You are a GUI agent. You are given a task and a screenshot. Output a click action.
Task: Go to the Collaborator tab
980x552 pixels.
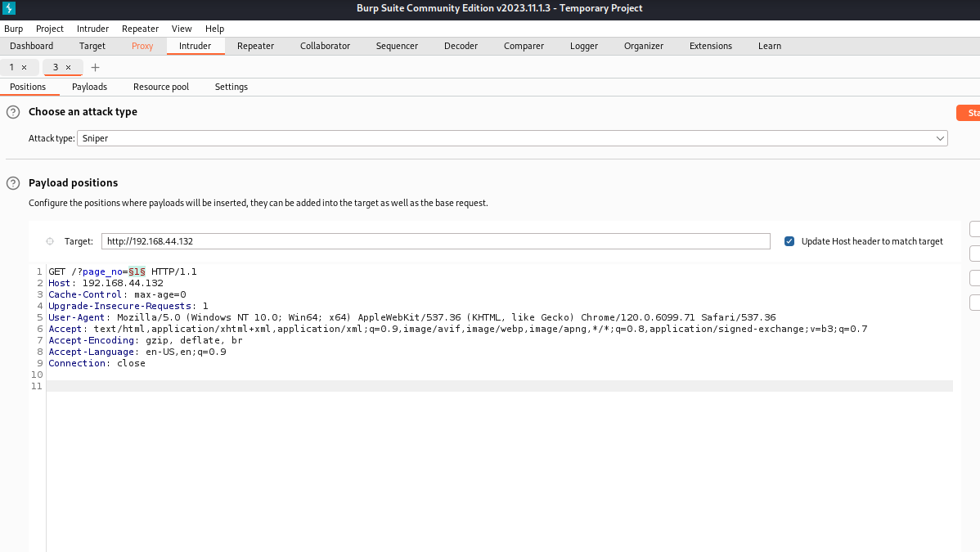tap(325, 47)
